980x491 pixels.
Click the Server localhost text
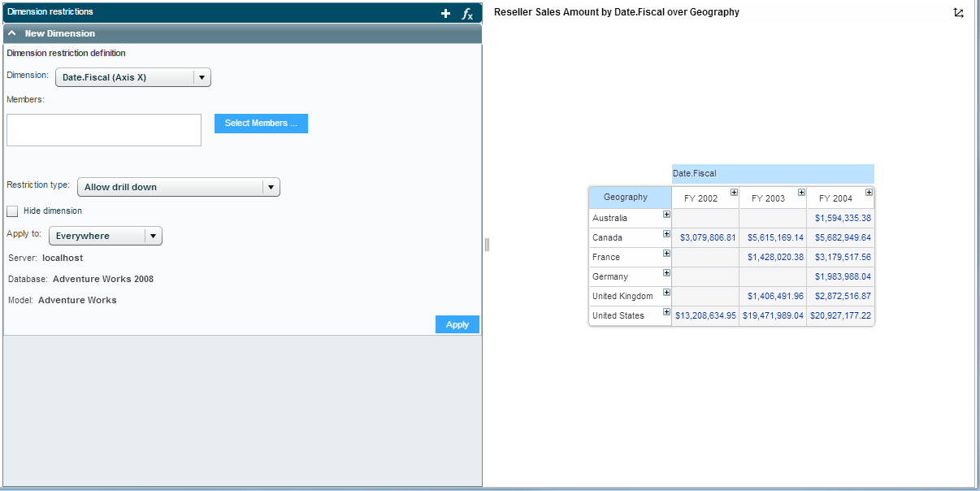46,258
